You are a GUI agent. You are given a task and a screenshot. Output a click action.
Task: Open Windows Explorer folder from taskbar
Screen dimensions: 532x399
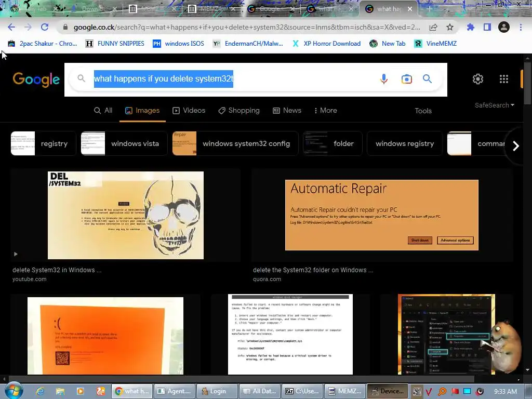[x=60, y=391]
